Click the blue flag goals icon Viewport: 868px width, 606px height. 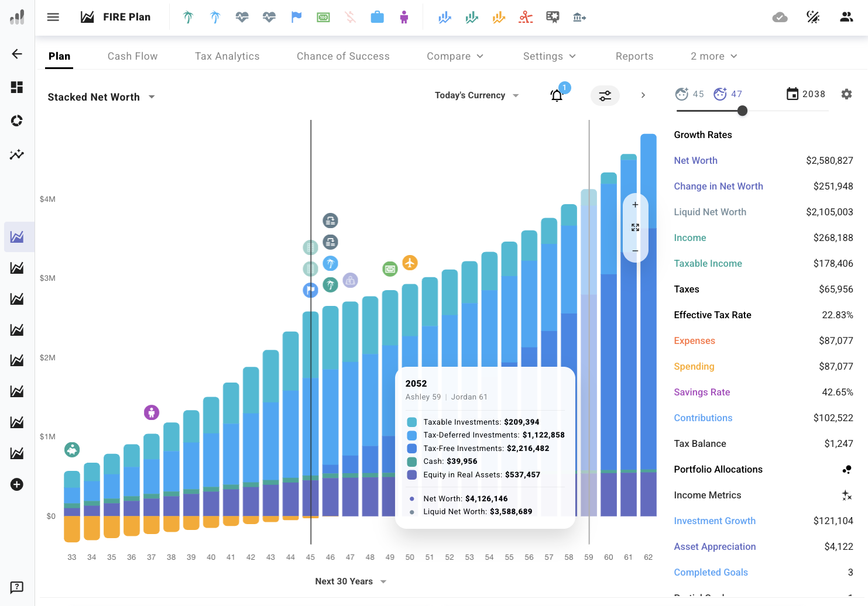point(296,17)
